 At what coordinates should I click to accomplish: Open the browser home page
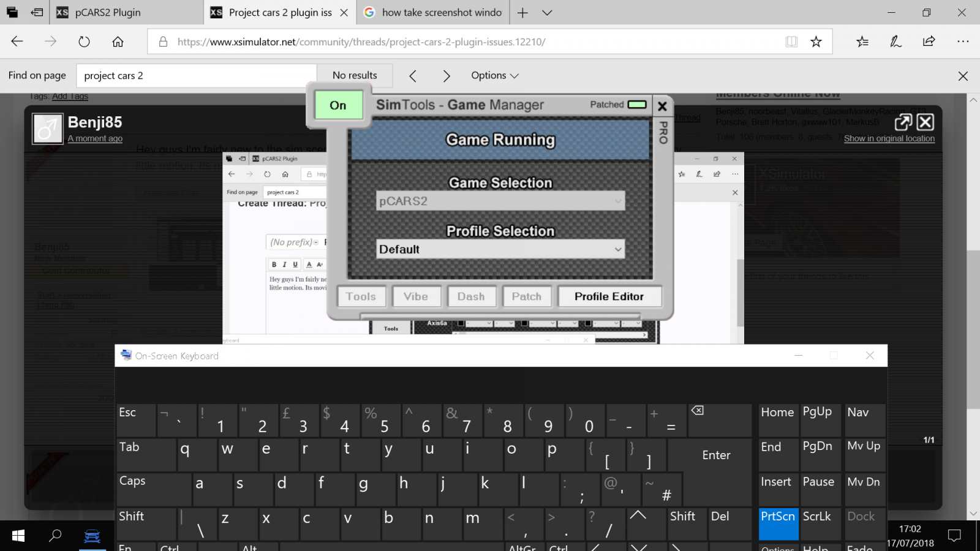coord(118,42)
